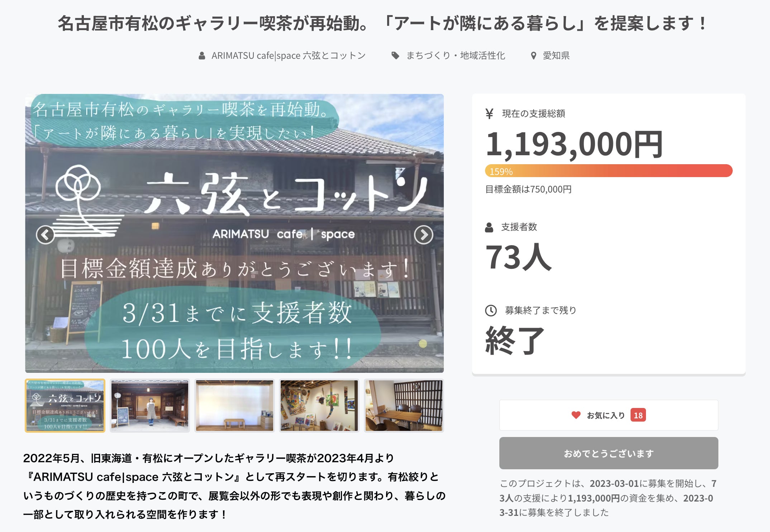The height and width of the screenshot is (532, 770).
Task: Toggle the お気に入り favorite button
Action: [x=608, y=415]
